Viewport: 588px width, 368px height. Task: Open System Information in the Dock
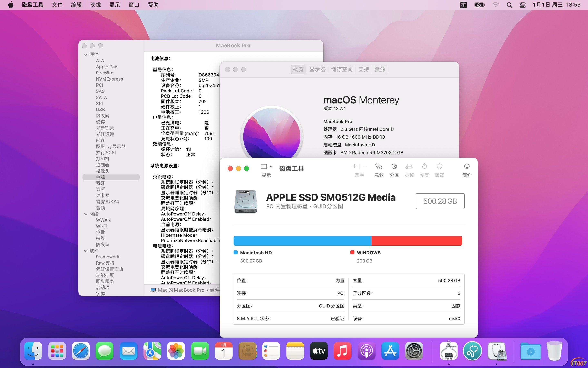[449, 351]
